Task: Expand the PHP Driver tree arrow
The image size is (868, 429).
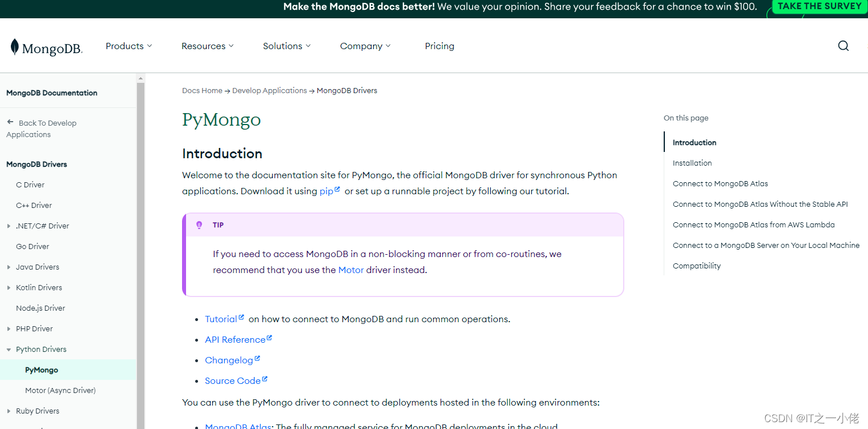Action: click(9, 329)
